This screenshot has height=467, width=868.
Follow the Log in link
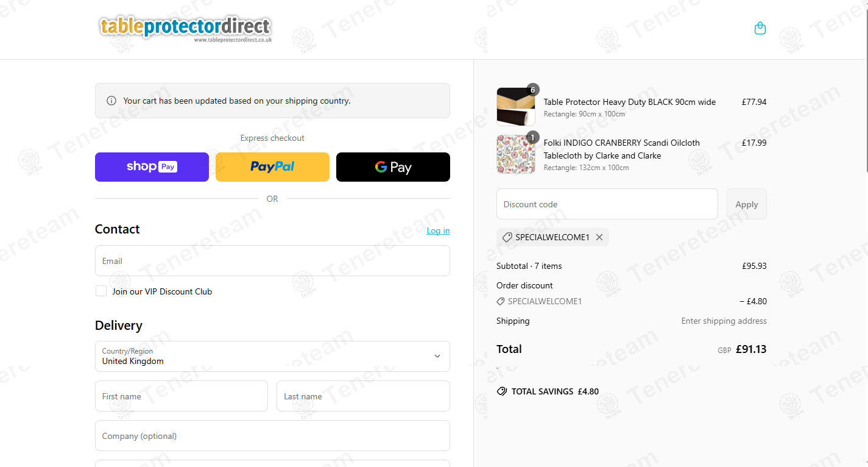pos(438,230)
